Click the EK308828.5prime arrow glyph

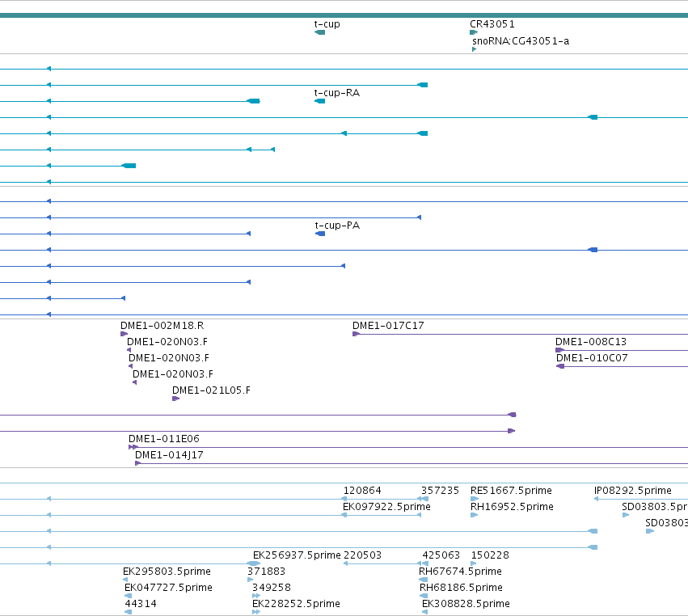(424, 613)
